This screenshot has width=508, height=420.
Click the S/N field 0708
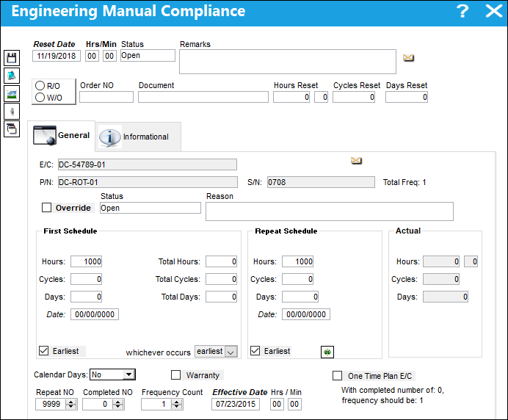[x=321, y=182]
